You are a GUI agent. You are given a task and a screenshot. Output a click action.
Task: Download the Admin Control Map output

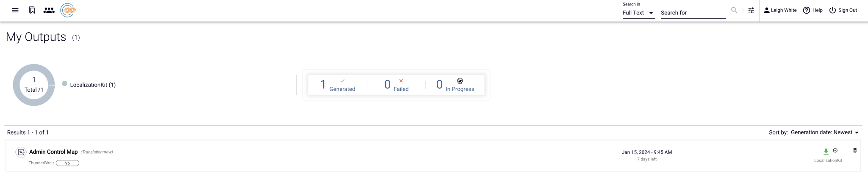pos(826,151)
